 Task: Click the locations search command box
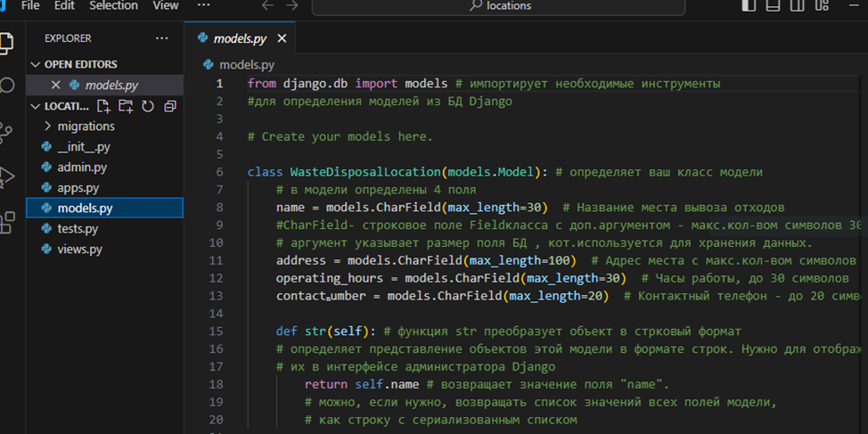pyautogui.click(x=498, y=6)
